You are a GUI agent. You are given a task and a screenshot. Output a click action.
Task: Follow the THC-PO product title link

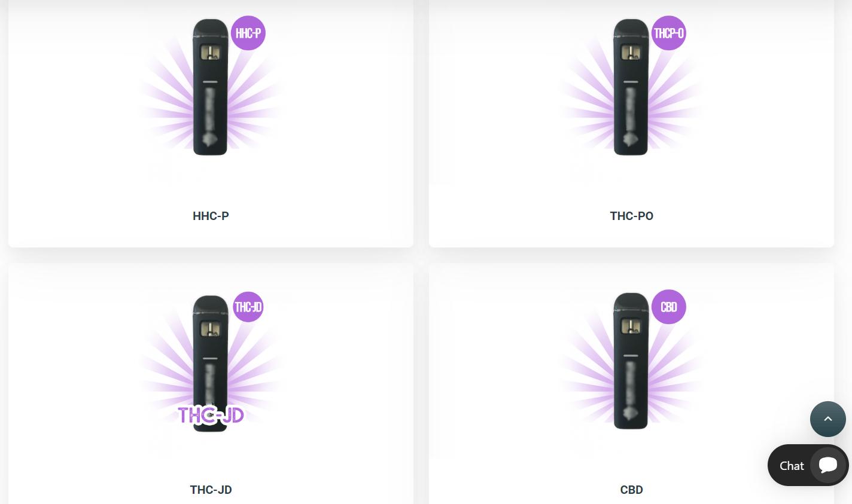(631, 216)
